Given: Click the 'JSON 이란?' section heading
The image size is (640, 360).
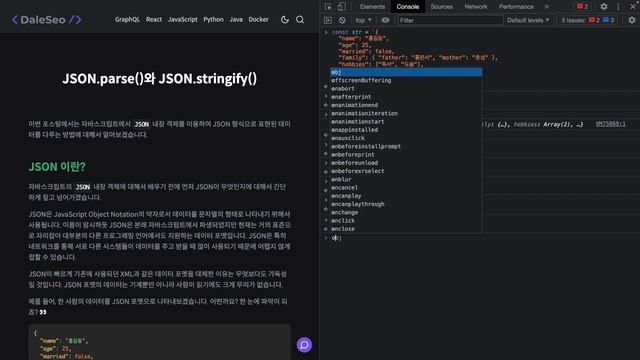Looking at the screenshot, I should [57, 167].
